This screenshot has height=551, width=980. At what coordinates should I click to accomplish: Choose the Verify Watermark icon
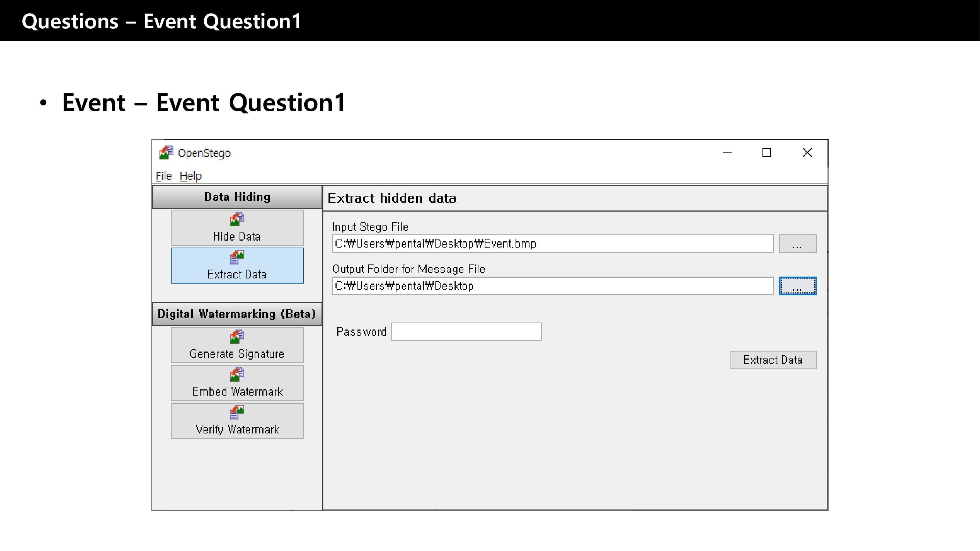[x=237, y=413]
